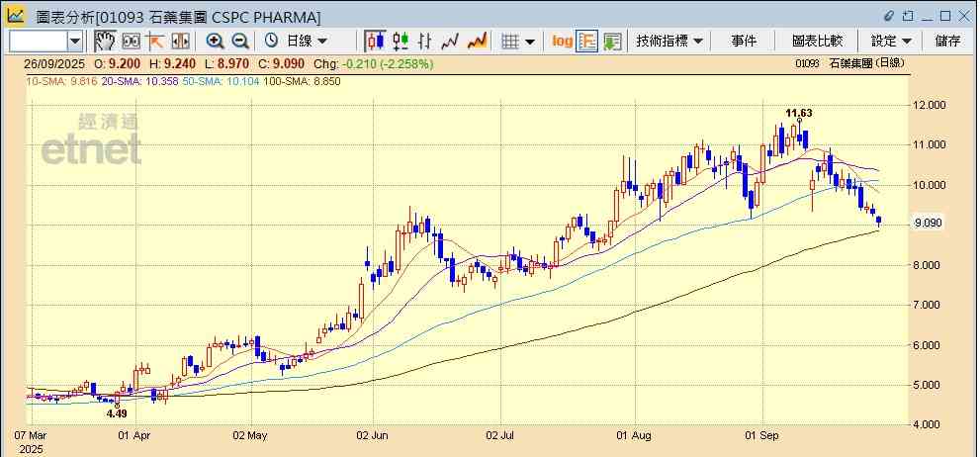Screen dimensions: 980x457
Task: Click the 100-SMA: 8.850 legend label
Action: click(x=302, y=81)
